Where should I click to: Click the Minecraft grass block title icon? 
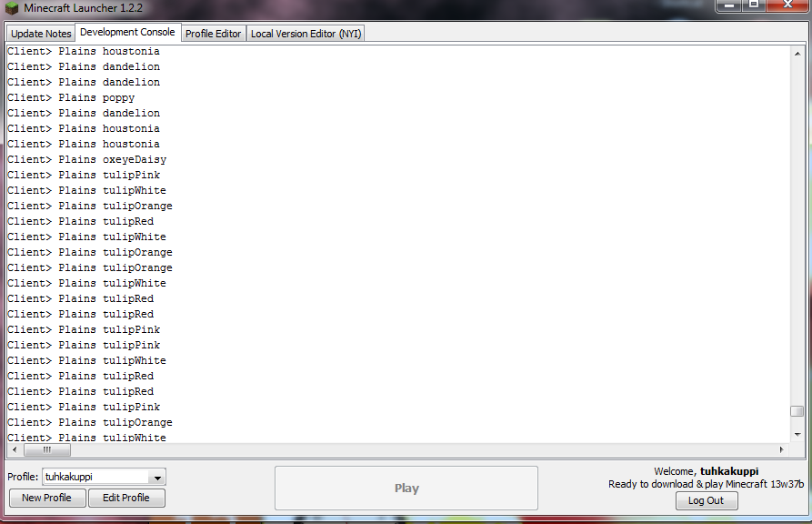(x=12, y=8)
